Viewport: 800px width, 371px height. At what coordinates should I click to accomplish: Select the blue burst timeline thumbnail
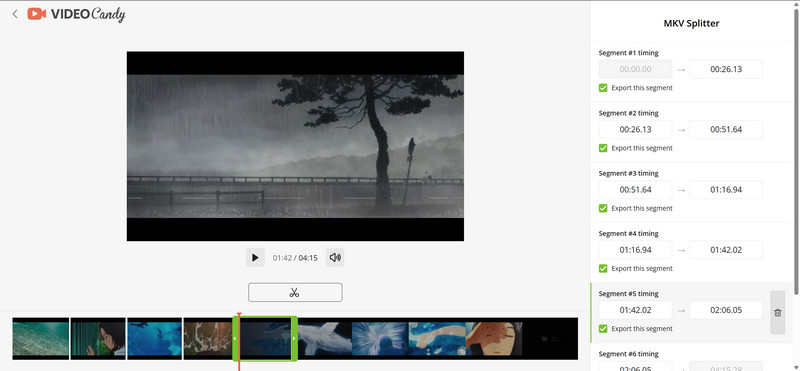380,339
